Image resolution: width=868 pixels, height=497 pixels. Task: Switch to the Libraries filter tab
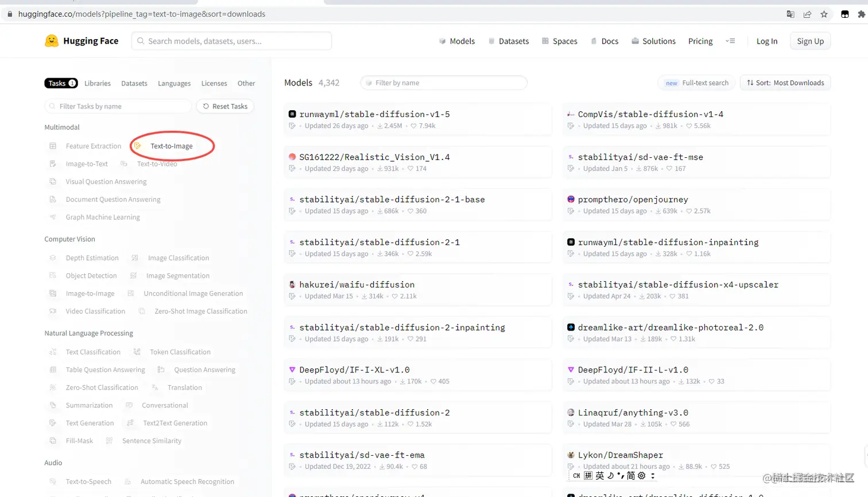[x=98, y=83]
